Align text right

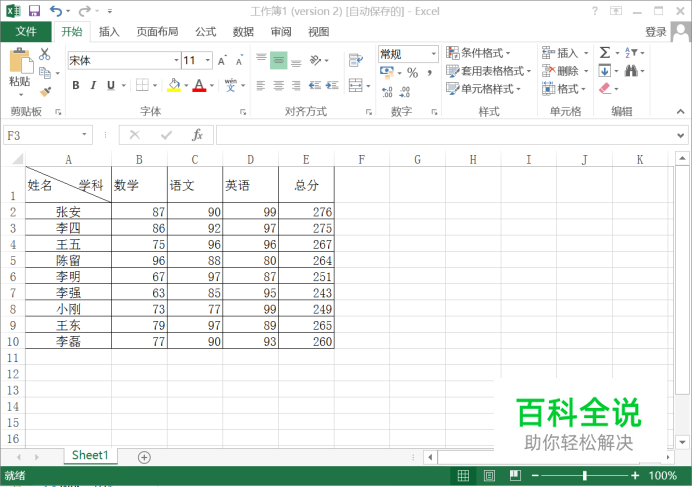point(296,85)
